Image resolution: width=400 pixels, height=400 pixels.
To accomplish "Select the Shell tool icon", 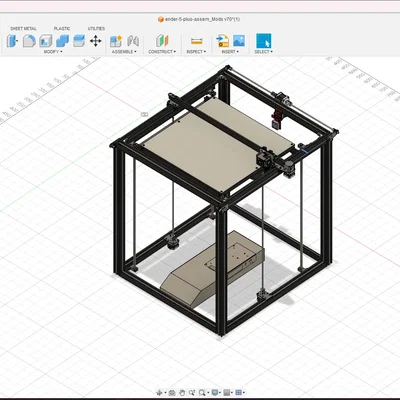I will click(46, 41).
